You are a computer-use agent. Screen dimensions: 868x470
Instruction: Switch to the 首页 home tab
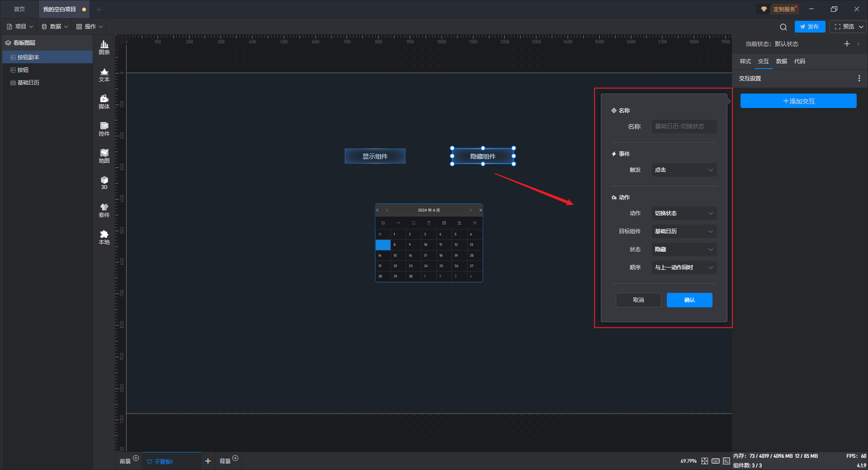(x=19, y=9)
